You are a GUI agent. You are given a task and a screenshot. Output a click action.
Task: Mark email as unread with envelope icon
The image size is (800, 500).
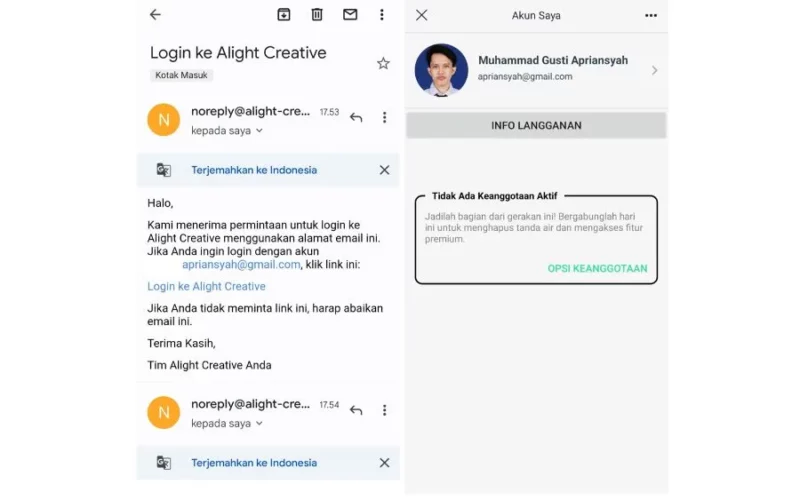tap(350, 14)
